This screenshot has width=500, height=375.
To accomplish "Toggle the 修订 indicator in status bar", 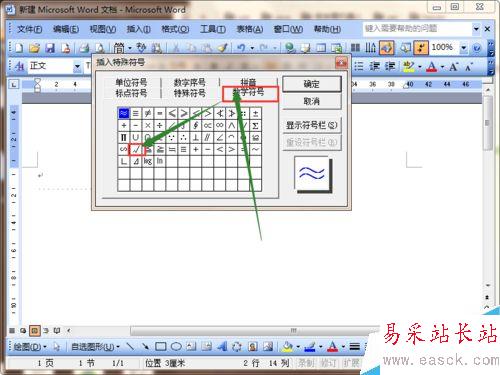I will [328, 363].
